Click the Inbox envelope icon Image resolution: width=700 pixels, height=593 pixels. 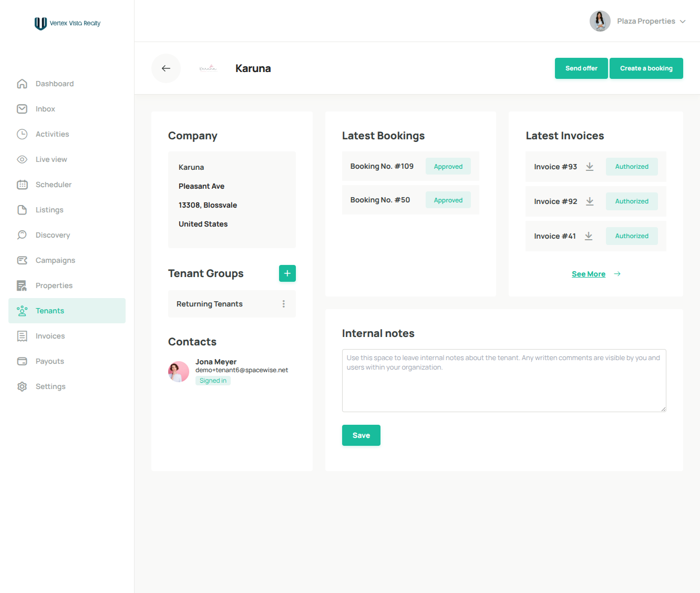(22, 109)
